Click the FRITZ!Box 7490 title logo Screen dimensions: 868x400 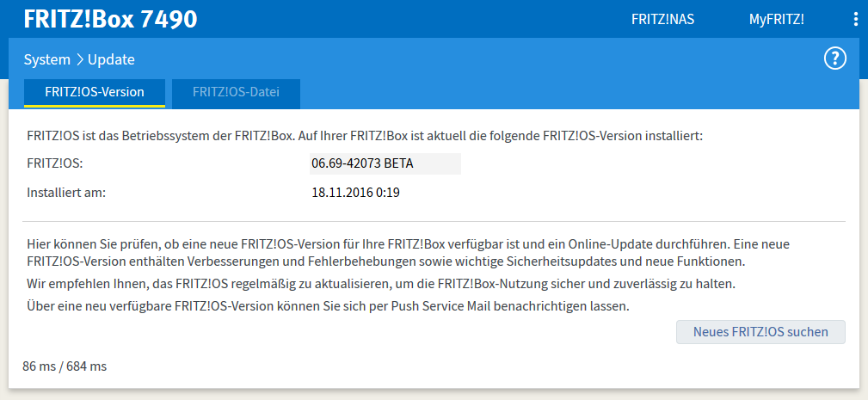[x=110, y=20]
